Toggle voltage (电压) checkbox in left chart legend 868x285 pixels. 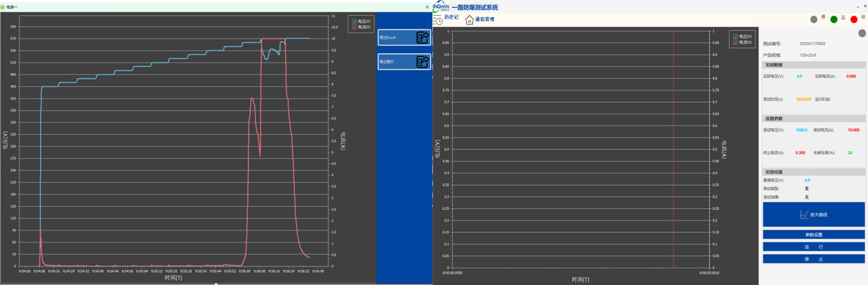[x=354, y=22]
